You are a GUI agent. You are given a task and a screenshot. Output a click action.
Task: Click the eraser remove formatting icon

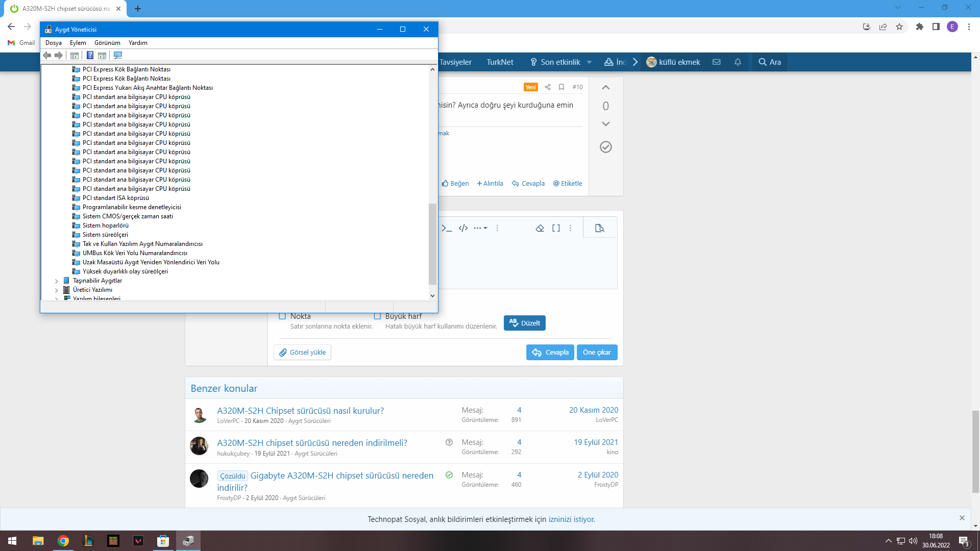click(540, 228)
